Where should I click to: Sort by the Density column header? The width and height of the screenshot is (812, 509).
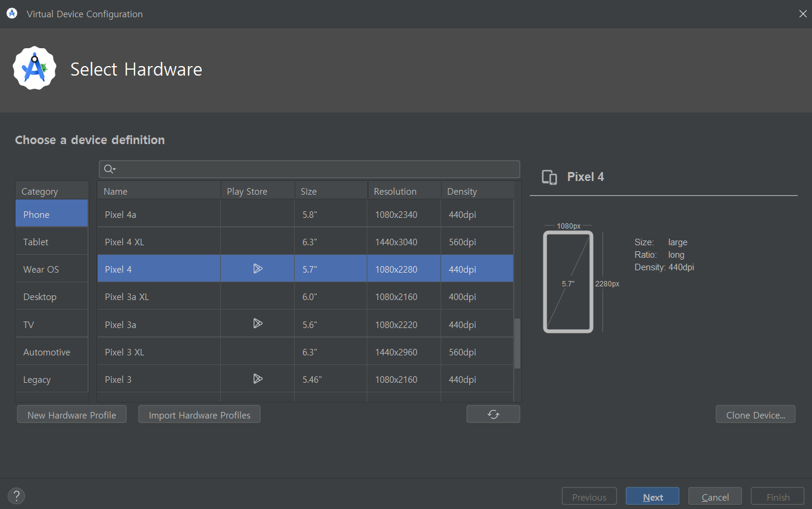point(477,191)
